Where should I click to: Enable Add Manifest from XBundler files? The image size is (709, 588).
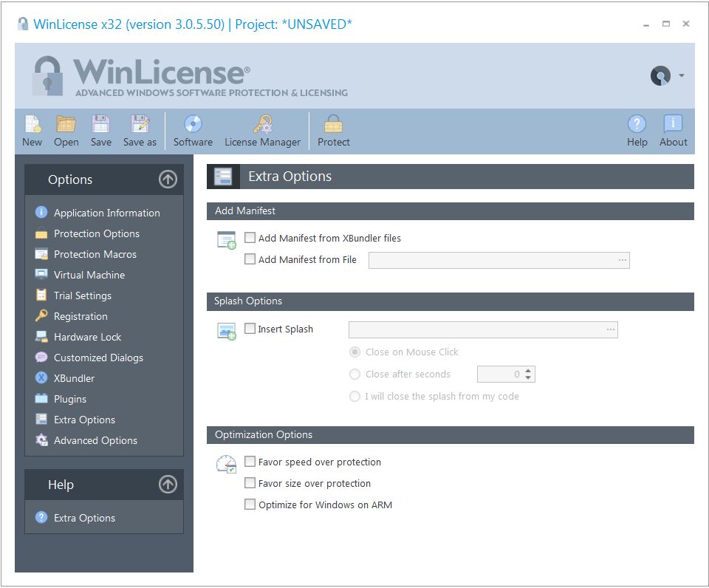point(250,237)
